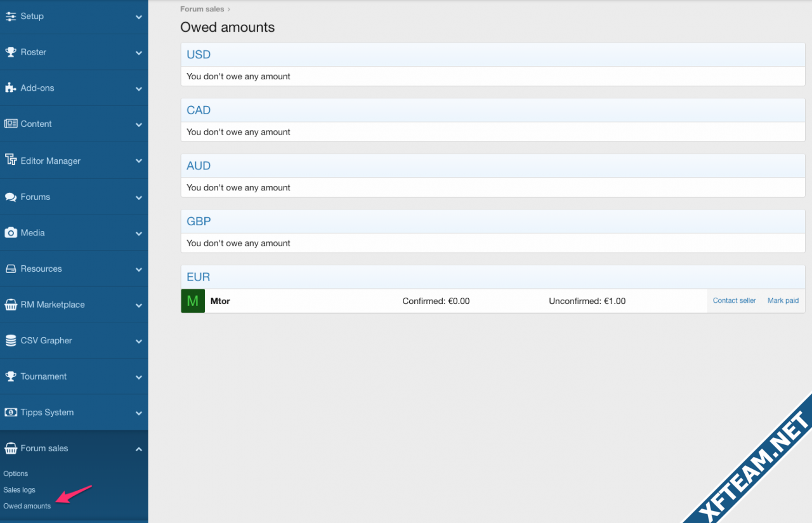The image size is (812, 523).
Task: Click the CSV Grapher database icon
Action: 11,341
